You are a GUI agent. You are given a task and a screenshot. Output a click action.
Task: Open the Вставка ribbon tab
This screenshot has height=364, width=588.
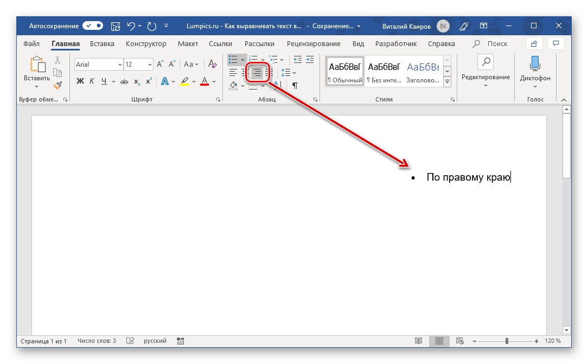(x=102, y=43)
